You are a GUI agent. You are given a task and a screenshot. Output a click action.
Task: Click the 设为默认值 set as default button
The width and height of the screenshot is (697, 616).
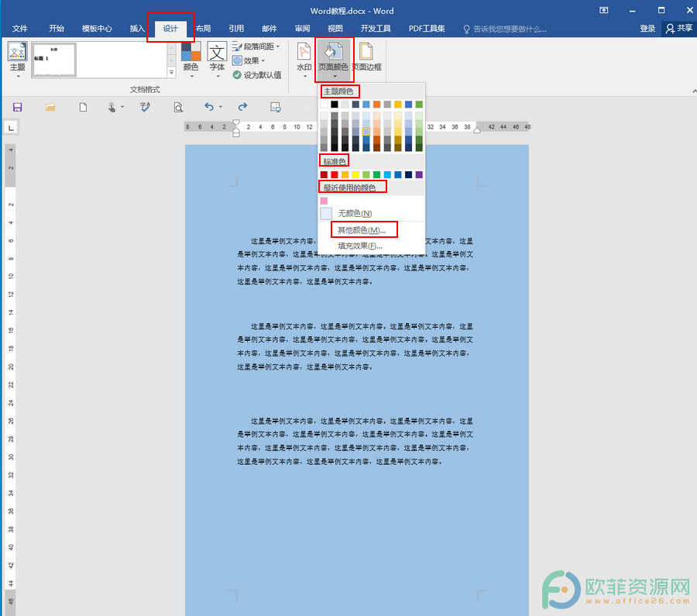tap(257, 75)
